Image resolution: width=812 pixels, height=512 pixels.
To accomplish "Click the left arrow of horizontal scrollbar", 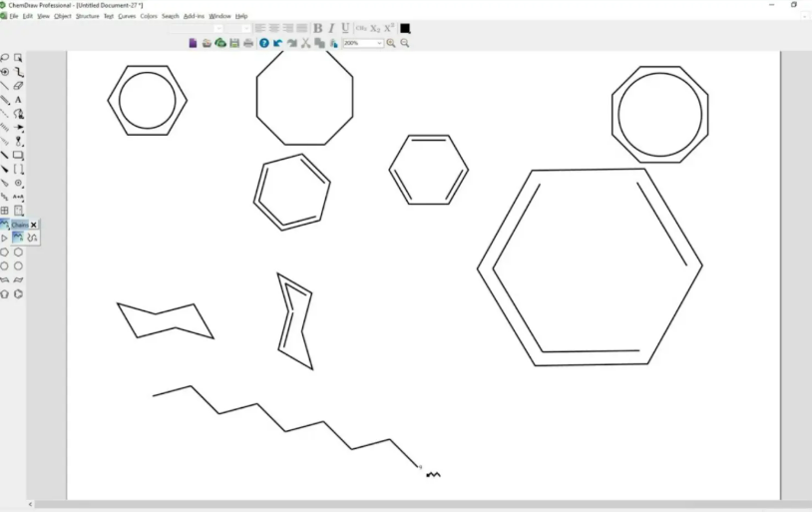I will click(30, 505).
